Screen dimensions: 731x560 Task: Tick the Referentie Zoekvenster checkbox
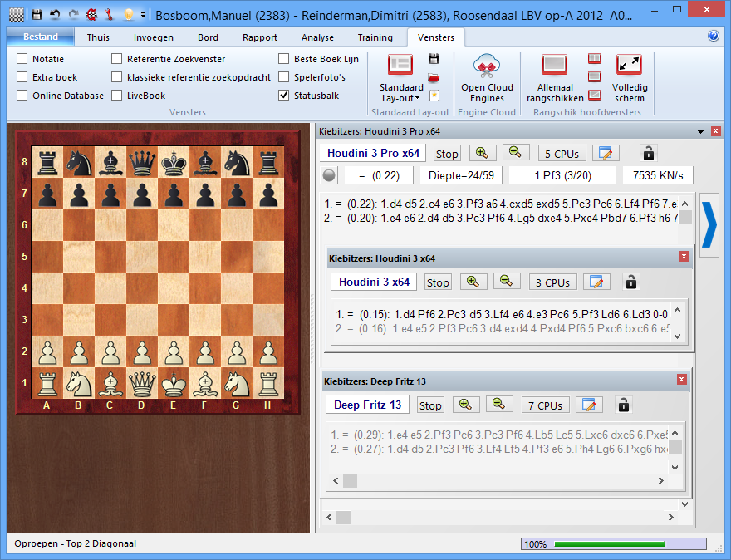116,59
